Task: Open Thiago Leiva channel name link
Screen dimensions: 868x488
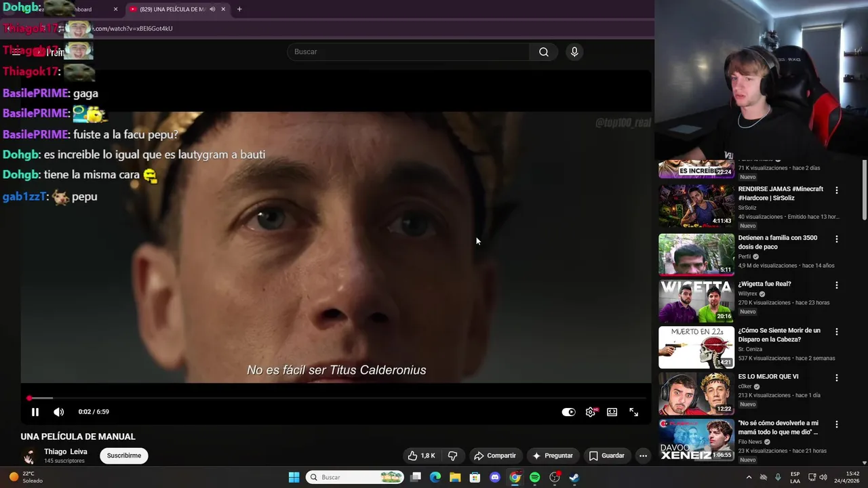Action: point(66,451)
